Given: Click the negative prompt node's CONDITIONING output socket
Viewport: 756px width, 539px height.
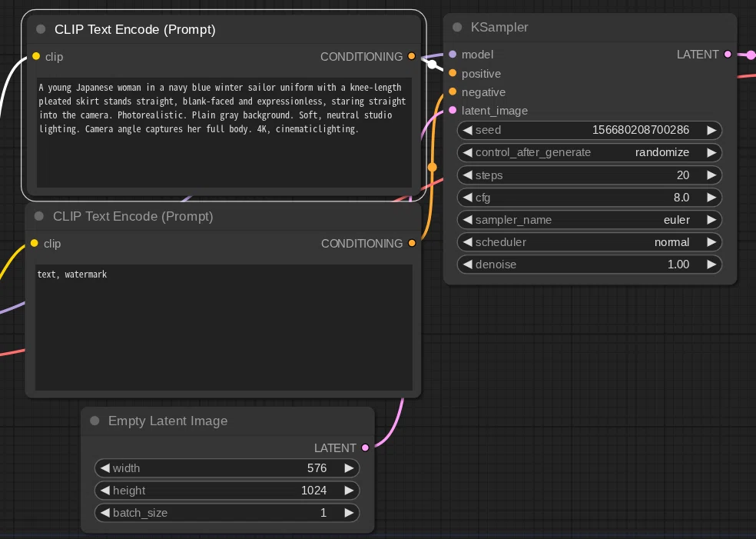Looking at the screenshot, I should click(x=412, y=243).
